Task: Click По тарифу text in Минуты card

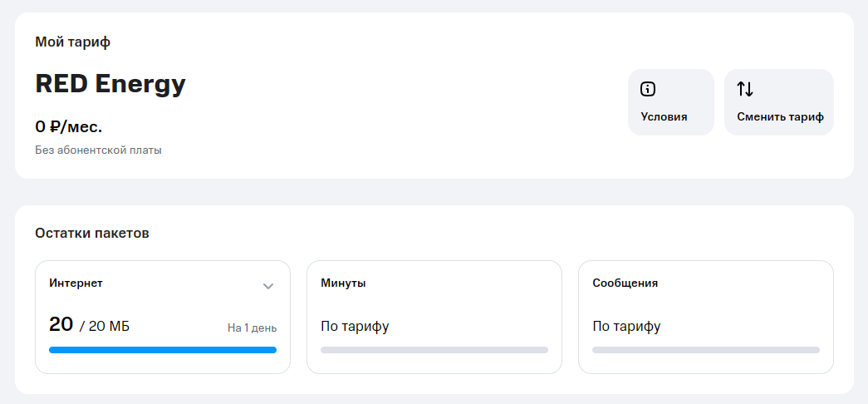Action: pyautogui.click(x=355, y=326)
